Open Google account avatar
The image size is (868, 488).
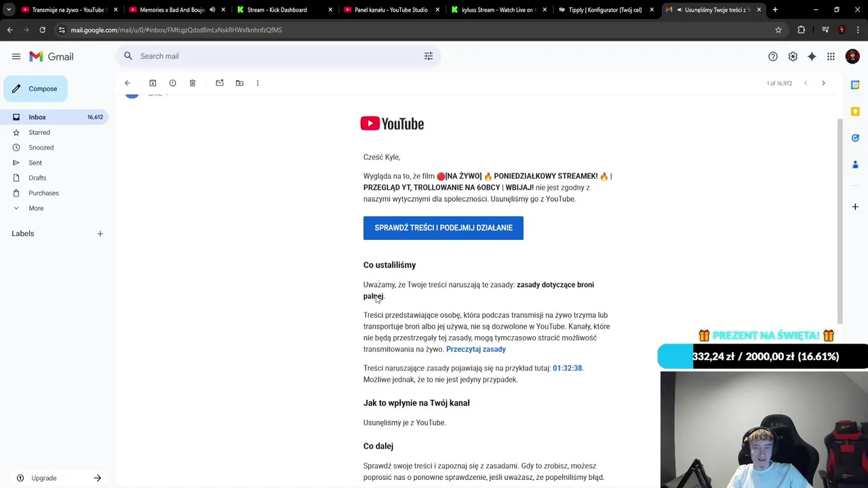[x=852, y=56]
